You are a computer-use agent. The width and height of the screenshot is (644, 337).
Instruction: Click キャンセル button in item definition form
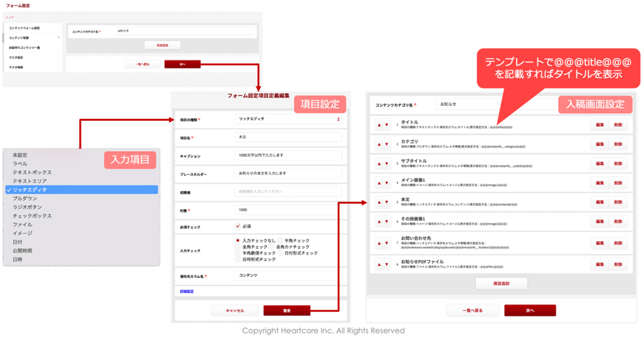235,310
